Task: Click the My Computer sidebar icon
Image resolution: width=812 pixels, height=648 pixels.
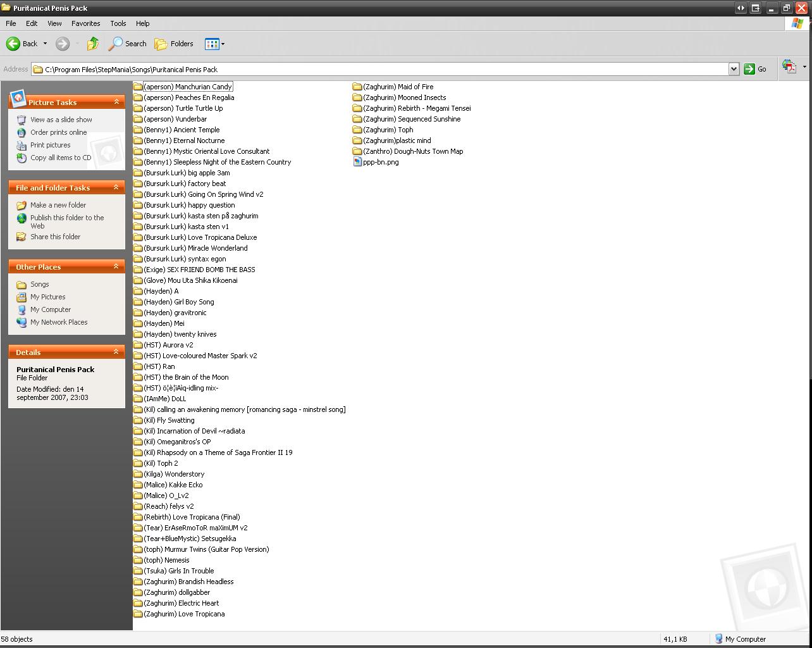Action: coord(22,309)
